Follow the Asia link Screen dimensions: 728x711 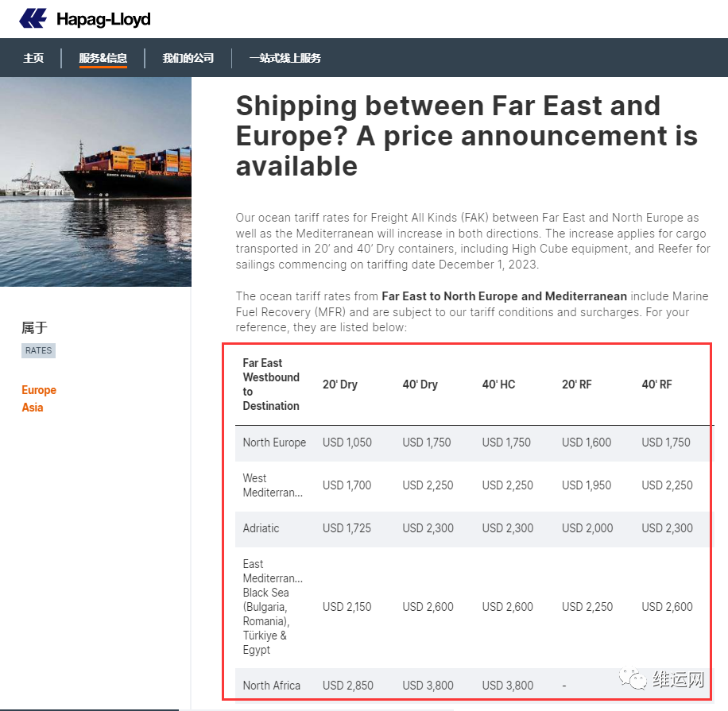click(x=33, y=408)
